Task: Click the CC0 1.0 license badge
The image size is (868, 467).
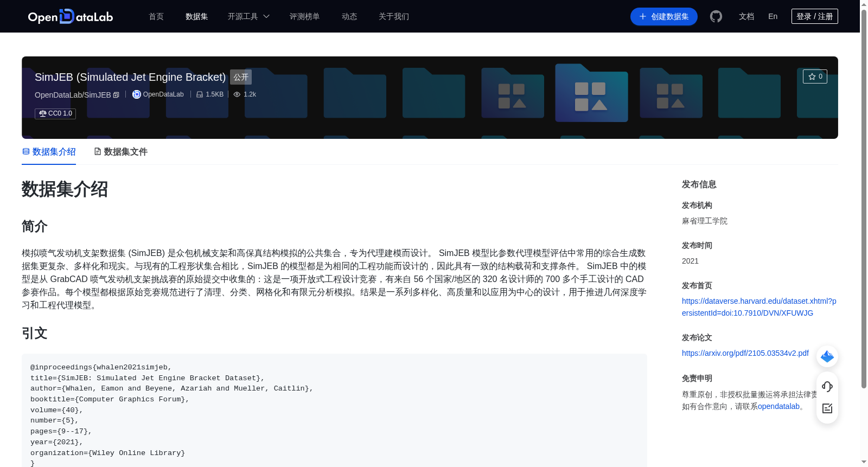Action: (x=55, y=113)
